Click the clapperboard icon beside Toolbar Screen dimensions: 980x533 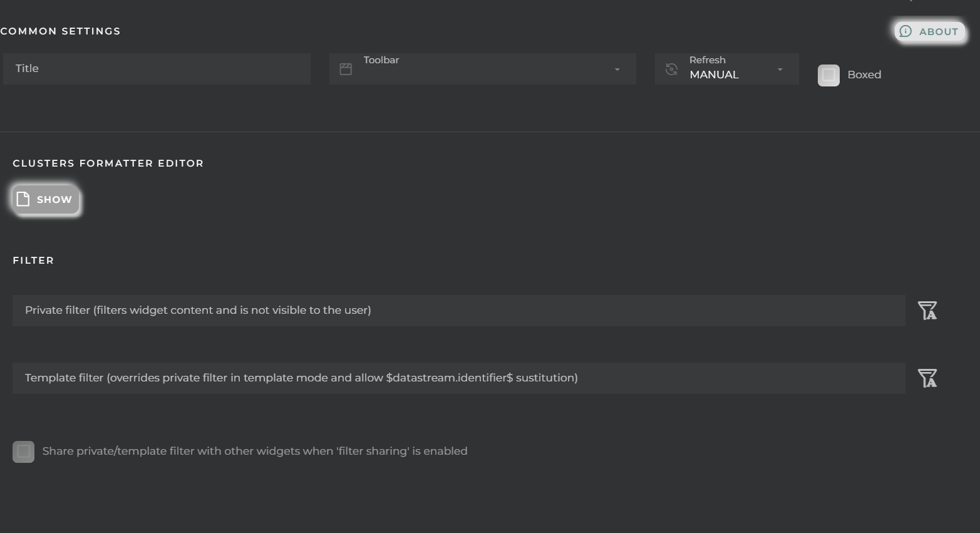(x=346, y=70)
